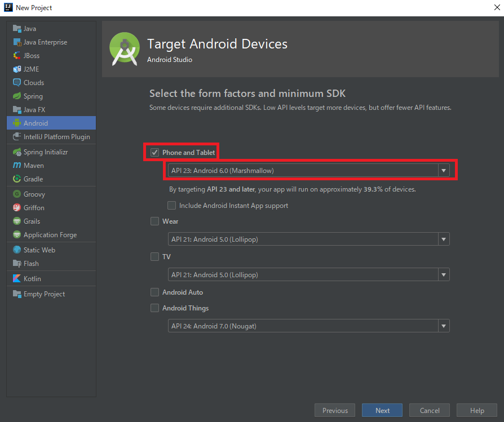Click the '39.3%' devices statistic text

[373, 189]
